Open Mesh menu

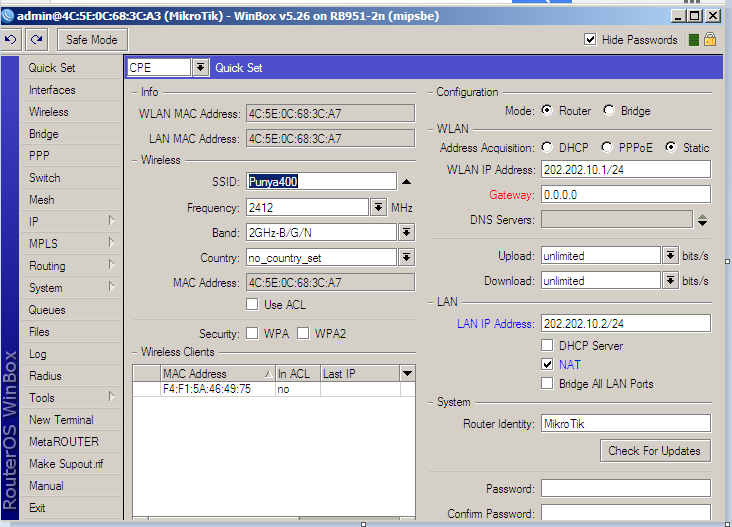pos(71,200)
